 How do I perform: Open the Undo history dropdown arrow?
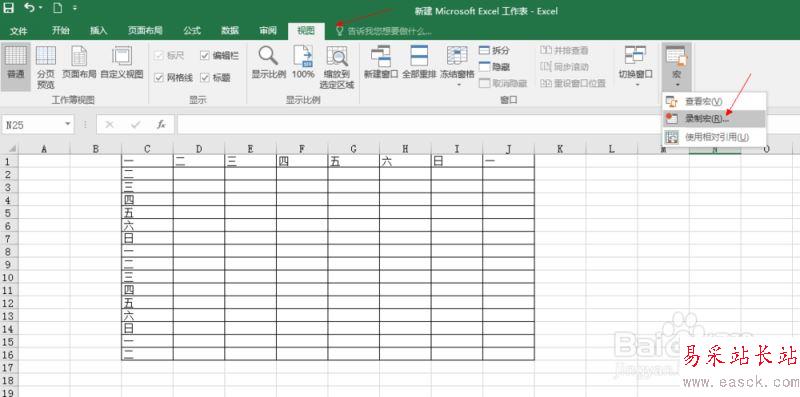(41, 8)
